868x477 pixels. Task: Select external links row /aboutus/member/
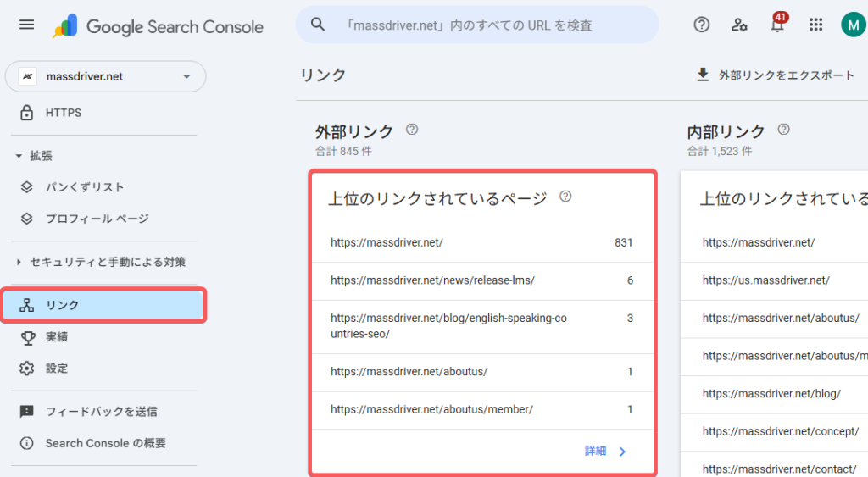[482, 410]
